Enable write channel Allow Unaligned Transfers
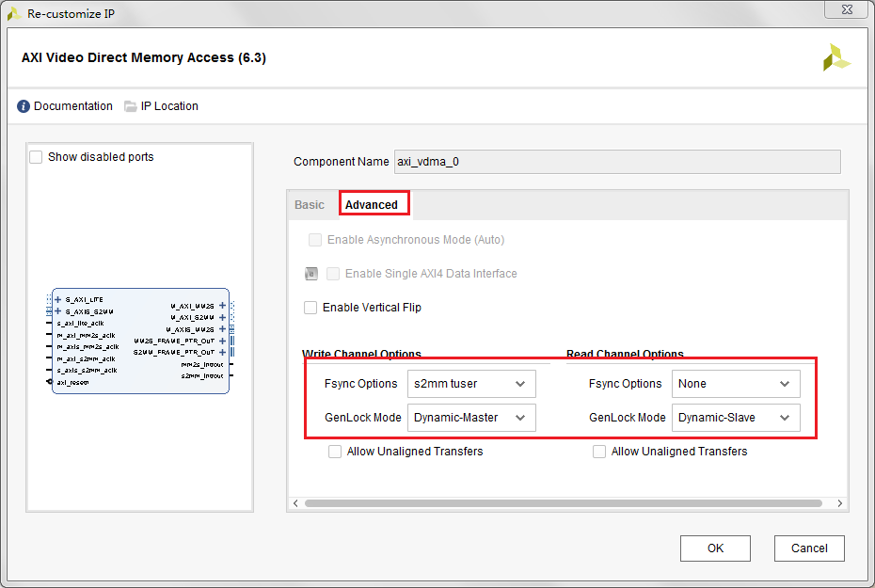This screenshot has width=875, height=588. (x=335, y=452)
